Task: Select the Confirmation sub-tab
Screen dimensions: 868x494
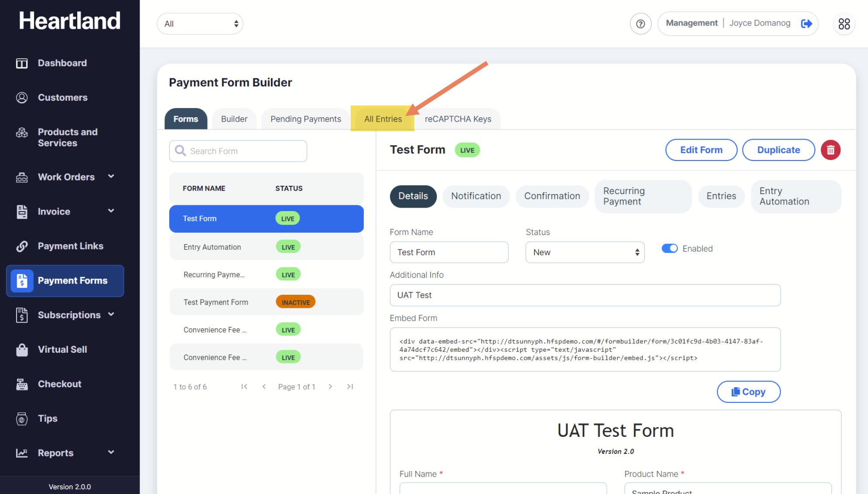Action: (552, 196)
